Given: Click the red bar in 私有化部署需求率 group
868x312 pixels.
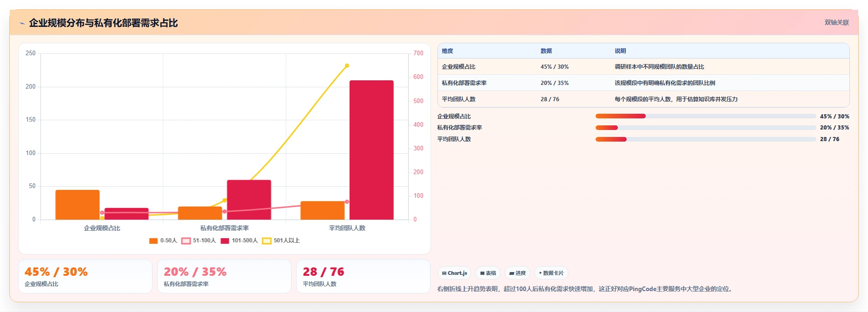Looking at the screenshot, I should (249, 200).
